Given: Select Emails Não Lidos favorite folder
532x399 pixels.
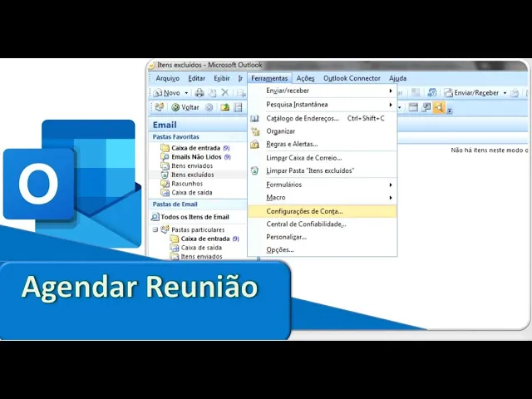Looking at the screenshot, I should 196,157.
